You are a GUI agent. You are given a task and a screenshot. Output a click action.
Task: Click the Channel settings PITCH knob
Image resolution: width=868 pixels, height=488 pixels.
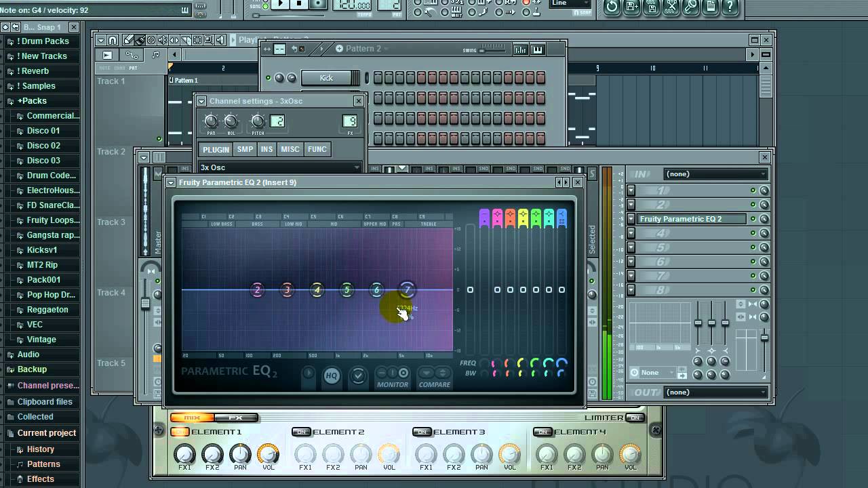tap(258, 121)
